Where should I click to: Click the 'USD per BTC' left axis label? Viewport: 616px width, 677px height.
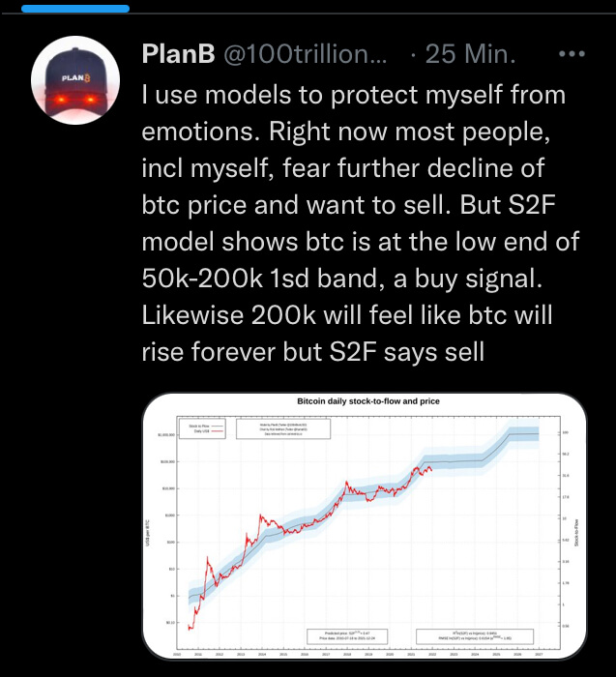pyautogui.click(x=148, y=531)
